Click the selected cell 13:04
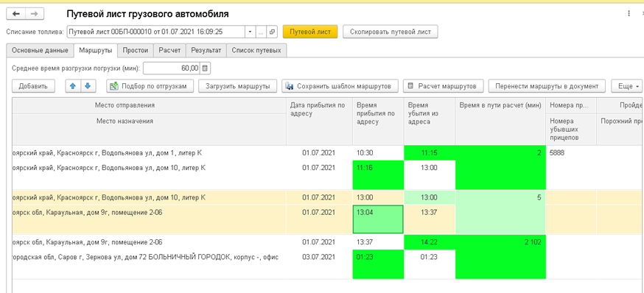This screenshot has width=644, height=293. tap(378, 219)
